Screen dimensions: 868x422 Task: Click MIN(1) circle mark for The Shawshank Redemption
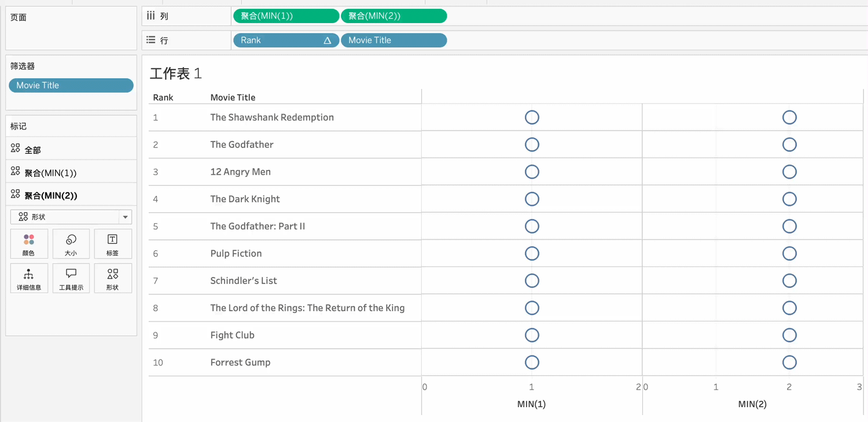click(532, 117)
